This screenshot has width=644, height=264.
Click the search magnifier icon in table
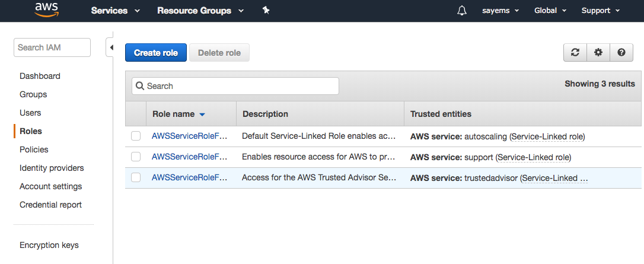(x=139, y=86)
